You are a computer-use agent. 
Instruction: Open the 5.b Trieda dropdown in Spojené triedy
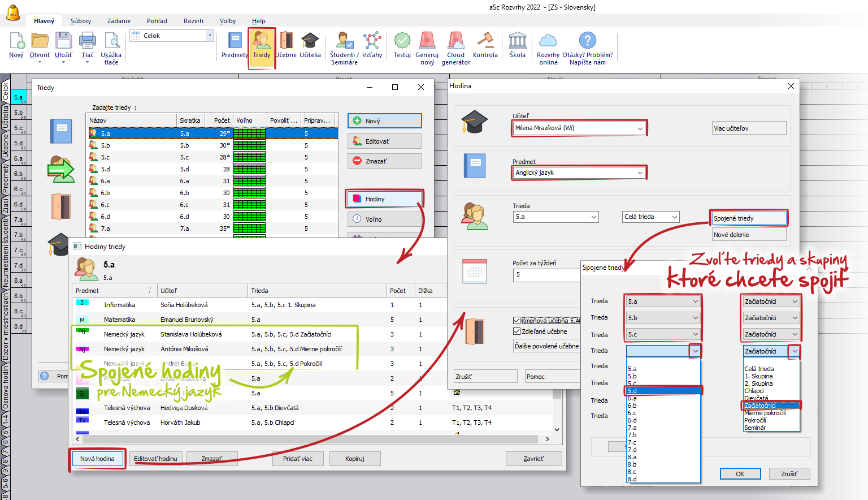coord(663,318)
